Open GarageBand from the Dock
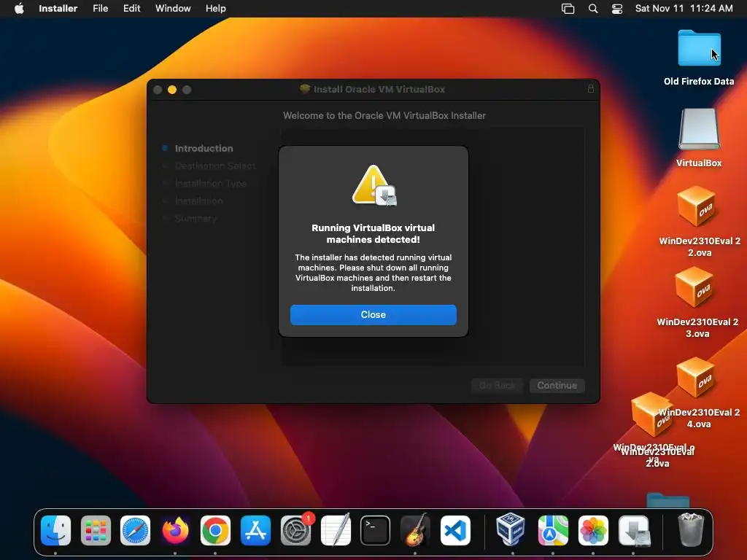The image size is (747, 560). coord(415,531)
